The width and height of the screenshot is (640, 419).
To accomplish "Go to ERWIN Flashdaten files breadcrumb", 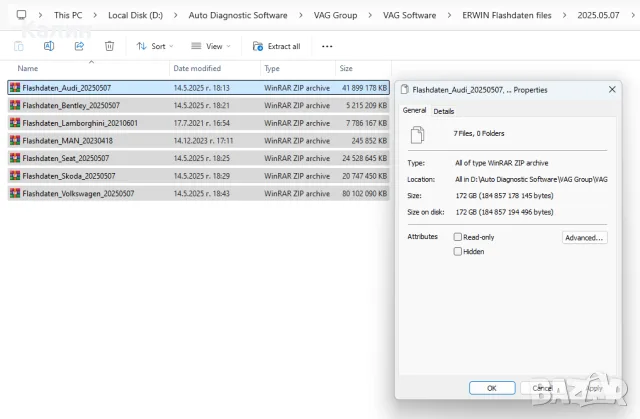I will click(x=507, y=15).
